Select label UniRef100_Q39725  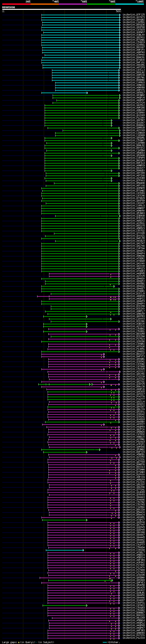tap(134, 384)
